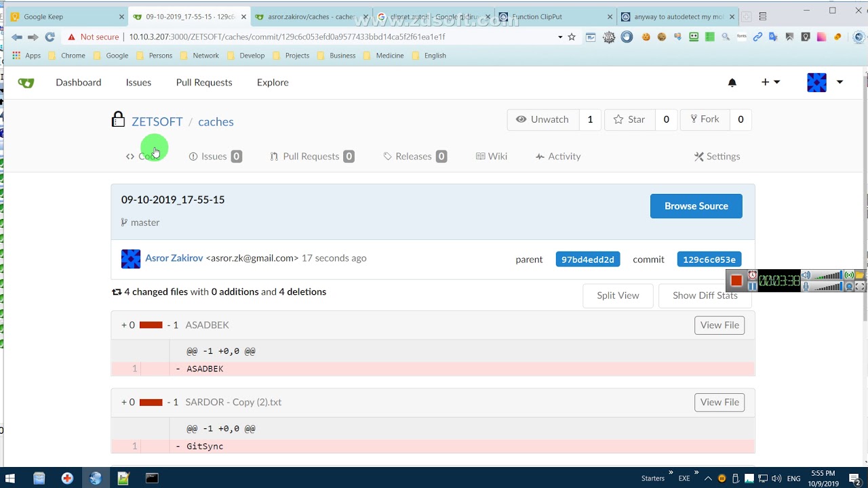Click the recorder fullscreen region icon

860,287
